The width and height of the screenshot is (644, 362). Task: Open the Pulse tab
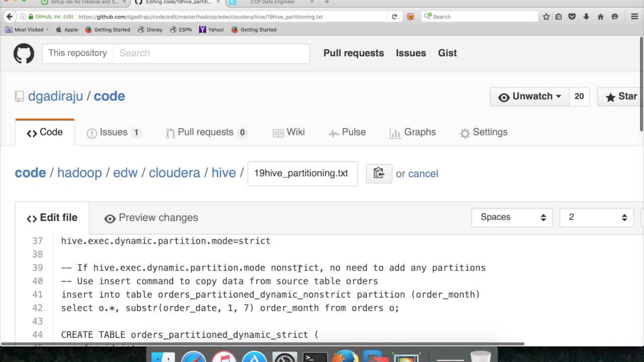pyautogui.click(x=347, y=132)
